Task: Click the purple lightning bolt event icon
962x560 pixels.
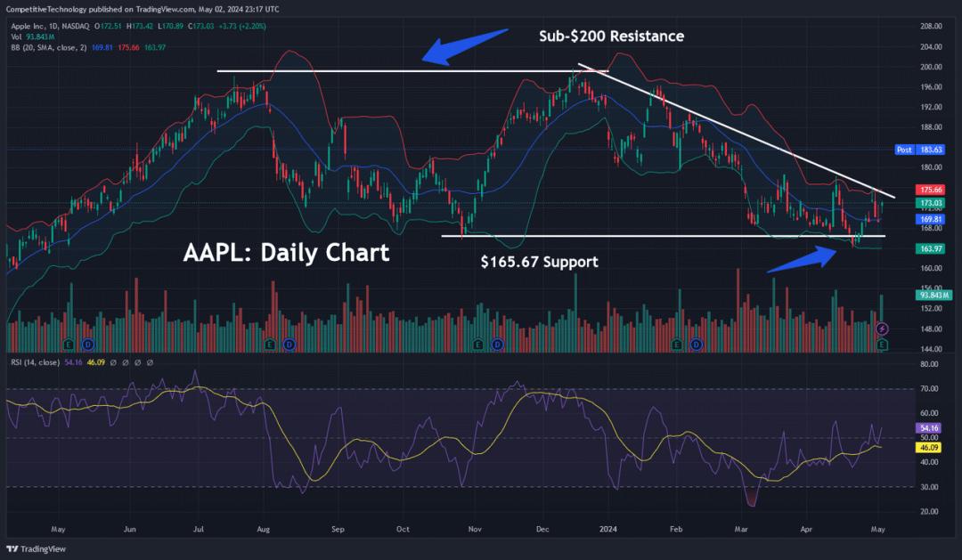Action: pos(882,329)
